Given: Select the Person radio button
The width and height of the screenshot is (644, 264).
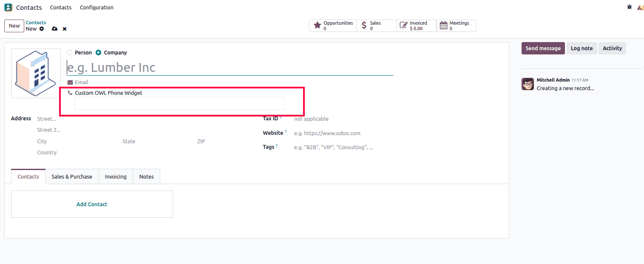Looking at the screenshot, I should 69,52.
